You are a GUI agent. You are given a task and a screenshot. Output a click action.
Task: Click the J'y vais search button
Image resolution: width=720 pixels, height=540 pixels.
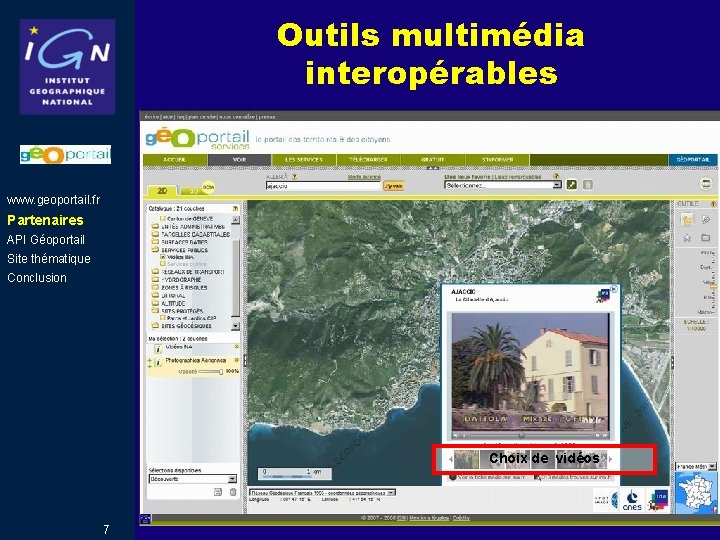click(x=394, y=186)
